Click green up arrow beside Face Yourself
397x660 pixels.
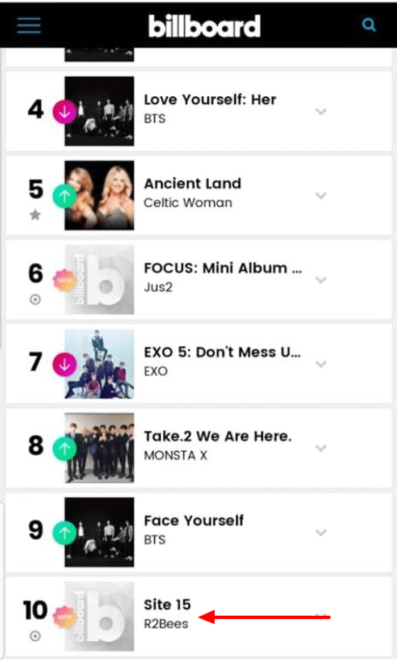click(64, 533)
